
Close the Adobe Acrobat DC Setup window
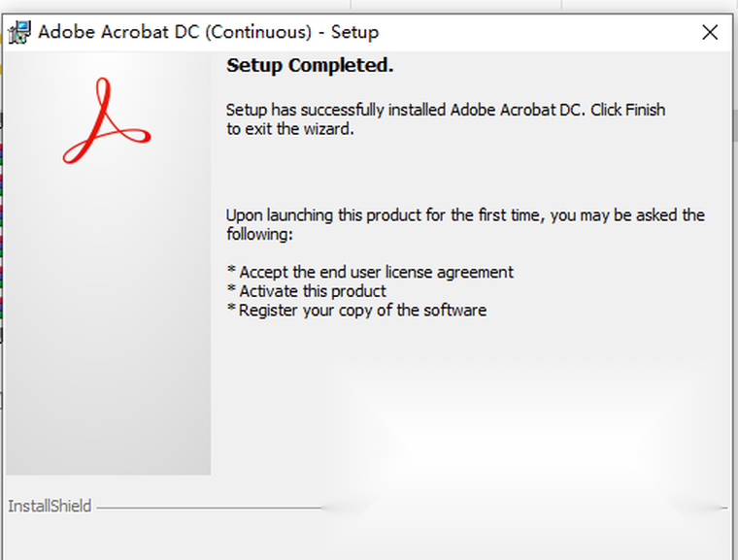click(x=710, y=32)
